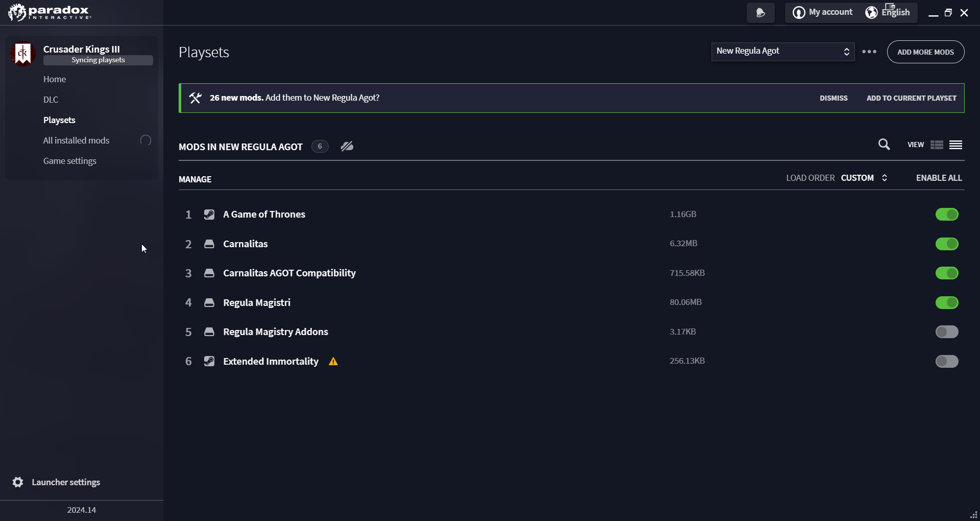Click the Steam icon for A Game of Thrones

[209, 215]
